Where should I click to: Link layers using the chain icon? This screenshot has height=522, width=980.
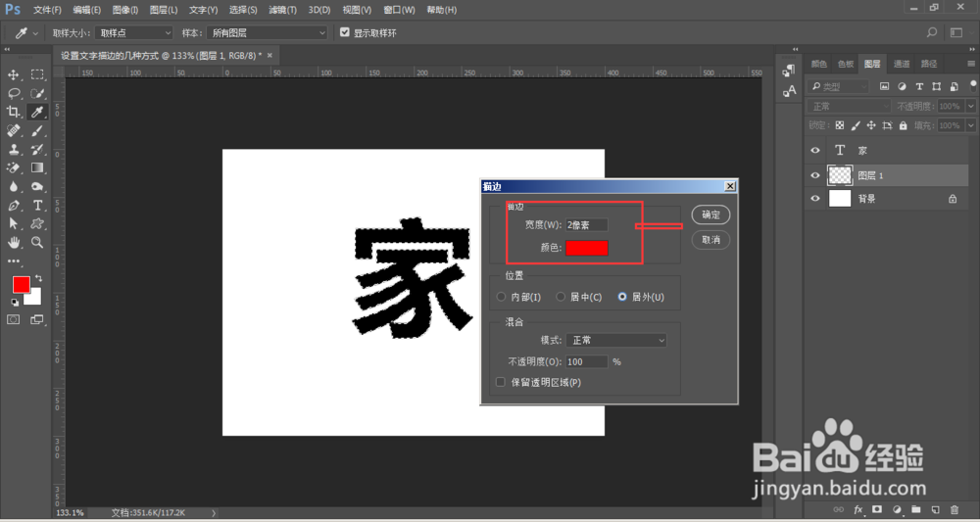click(x=839, y=509)
